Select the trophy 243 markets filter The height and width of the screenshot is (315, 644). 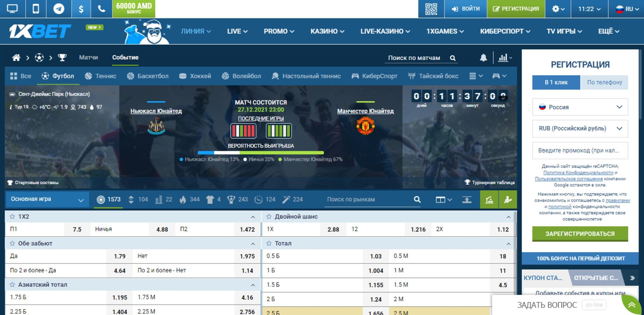click(x=238, y=199)
